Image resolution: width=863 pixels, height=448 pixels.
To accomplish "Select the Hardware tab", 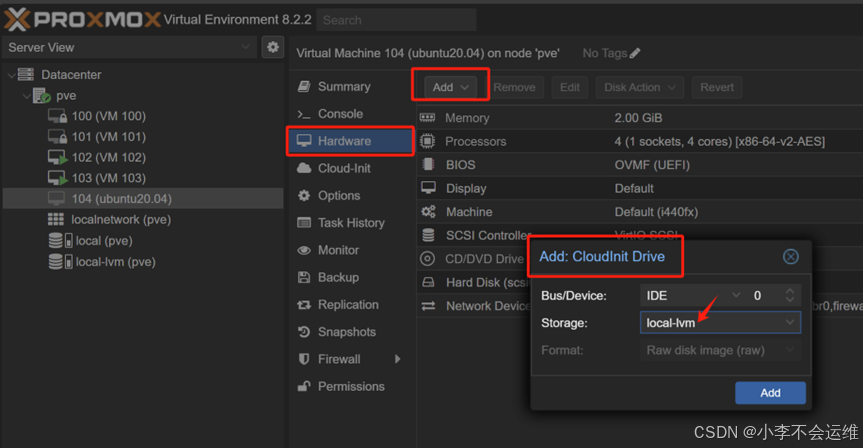I will tap(351, 141).
